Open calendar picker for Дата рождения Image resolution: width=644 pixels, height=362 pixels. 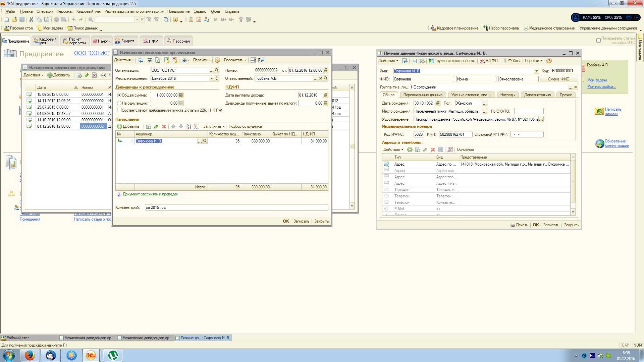pyautogui.click(x=437, y=103)
